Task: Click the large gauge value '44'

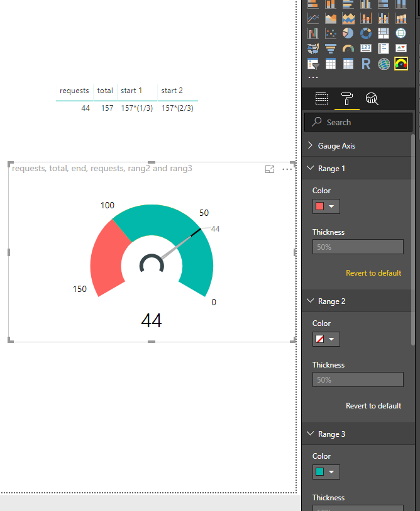Action: point(152,320)
